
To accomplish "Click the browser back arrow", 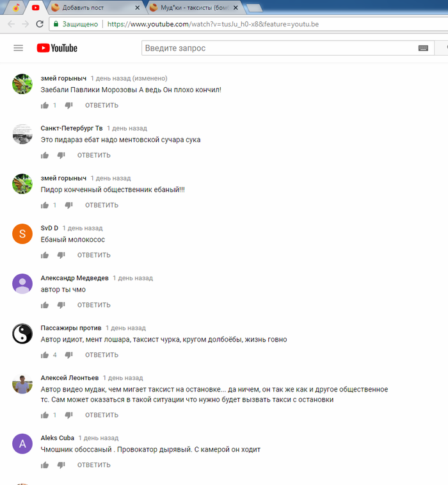I will [11, 24].
